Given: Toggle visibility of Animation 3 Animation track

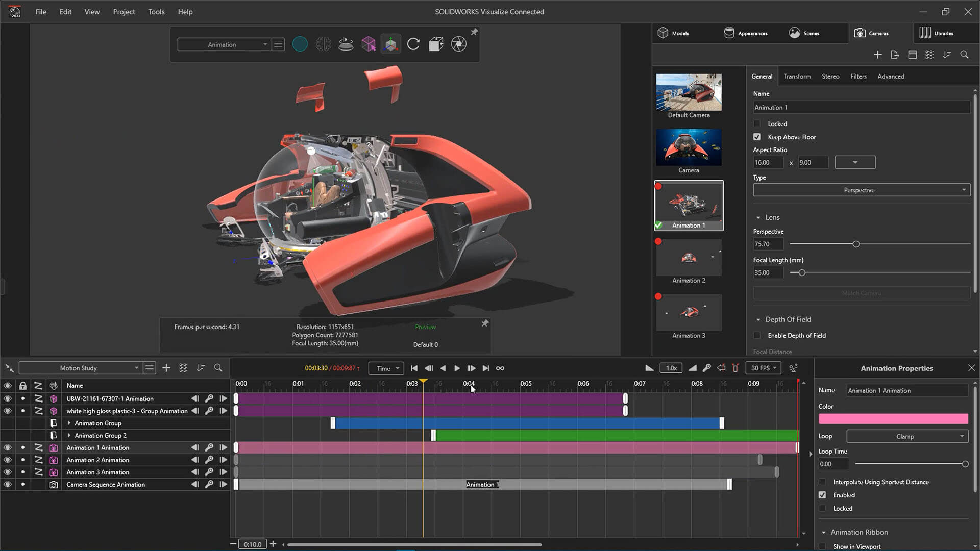Looking at the screenshot, I should (x=7, y=472).
